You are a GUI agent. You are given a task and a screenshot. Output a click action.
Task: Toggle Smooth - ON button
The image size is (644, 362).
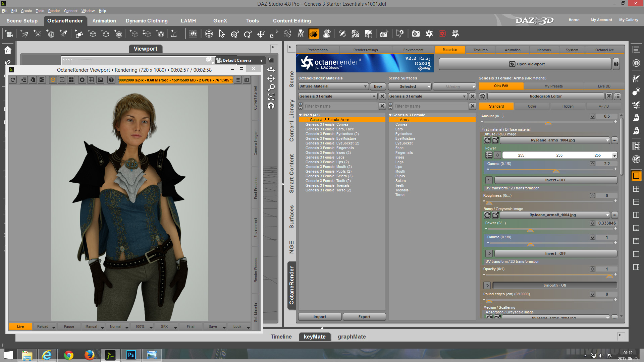point(554,285)
